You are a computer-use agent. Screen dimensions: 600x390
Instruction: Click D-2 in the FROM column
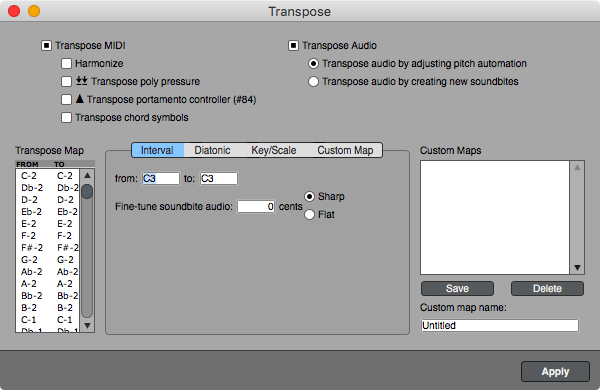click(x=29, y=200)
